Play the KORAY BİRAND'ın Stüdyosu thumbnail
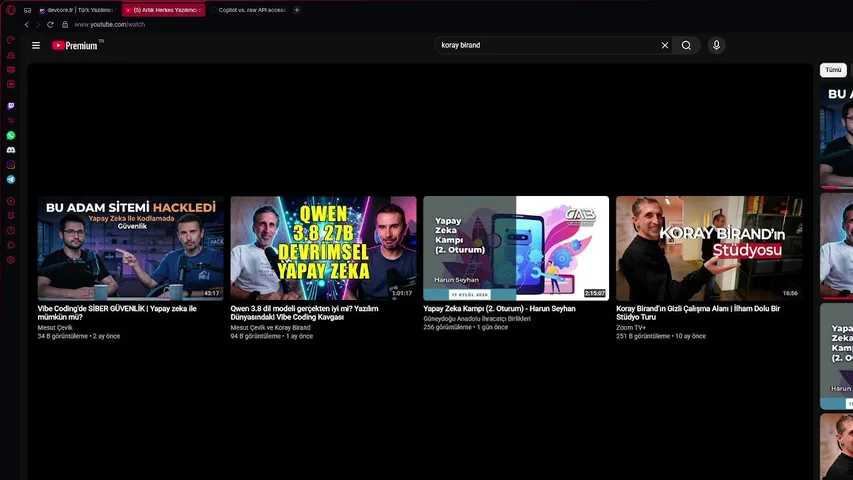 (x=709, y=248)
